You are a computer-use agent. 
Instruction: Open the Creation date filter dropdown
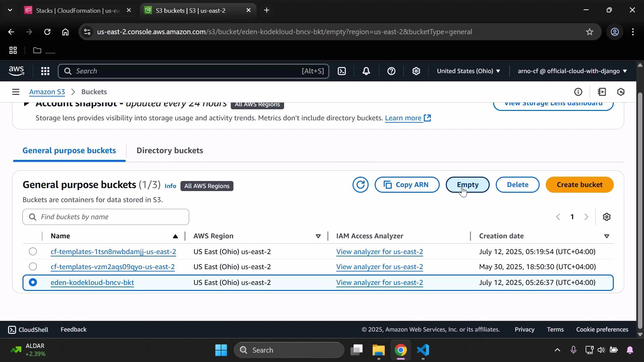click(607, 236)
